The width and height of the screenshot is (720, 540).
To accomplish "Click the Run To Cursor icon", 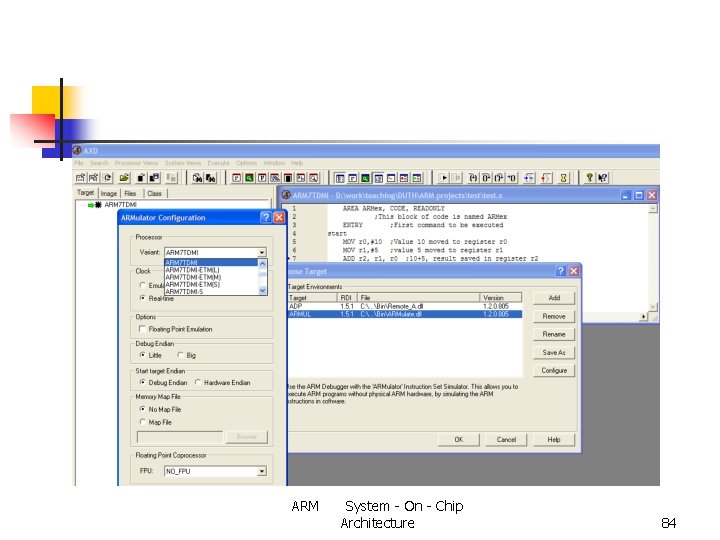I will (512, 178).
